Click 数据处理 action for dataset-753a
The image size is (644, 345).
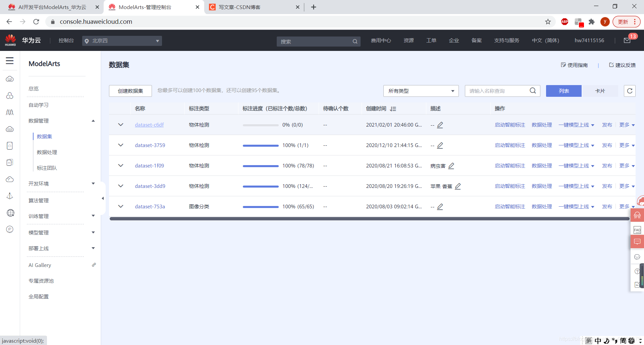click(x=542, y=206)
